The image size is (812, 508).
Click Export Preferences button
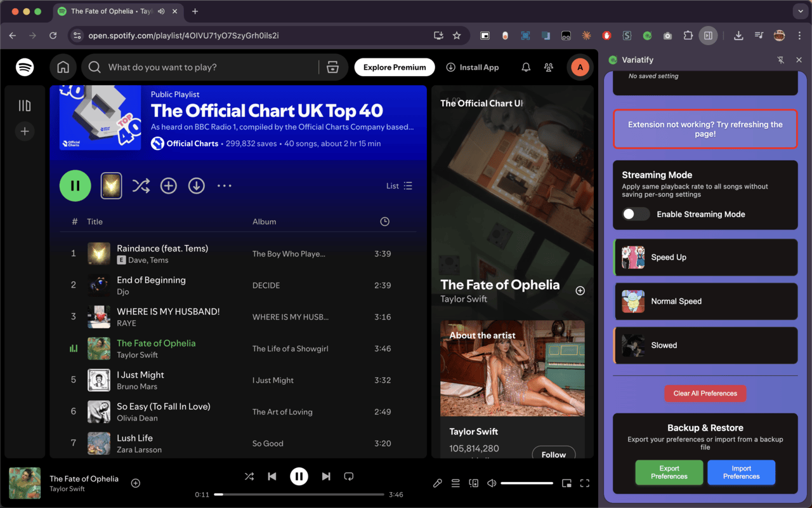point(669,472)
